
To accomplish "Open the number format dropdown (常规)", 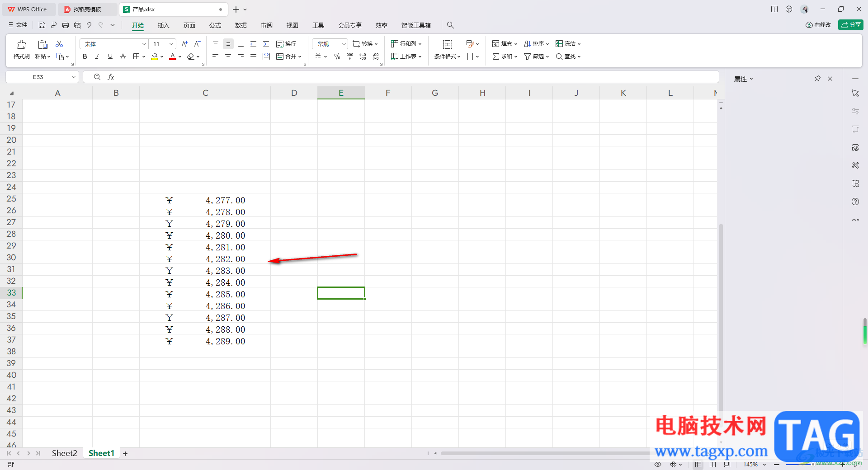I will (344, 44).
